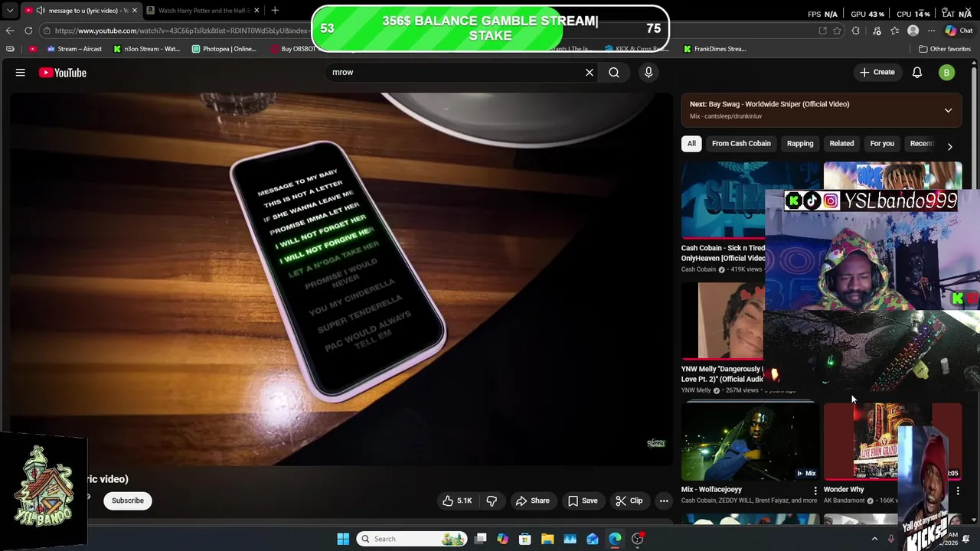The width and height of the screenshot is (980, 551).
Task: Open the 'Stream – Aircast' bookmark
Action: coord(74,49)
